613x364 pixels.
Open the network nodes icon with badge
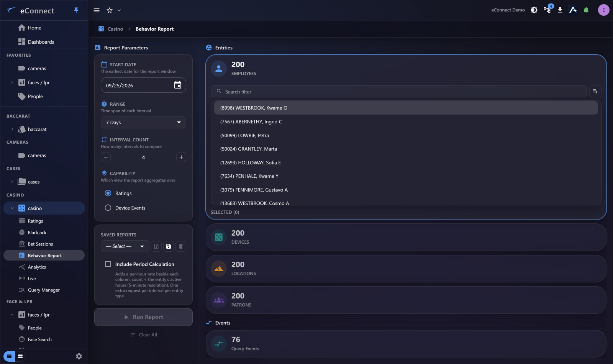pos(547,10)
